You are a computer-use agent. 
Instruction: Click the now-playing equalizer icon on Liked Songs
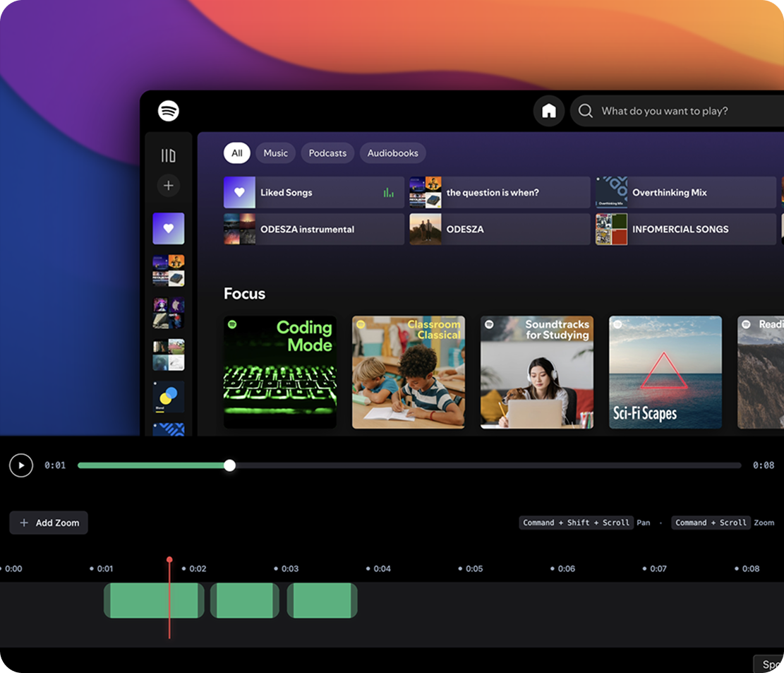tap(389, 193)
